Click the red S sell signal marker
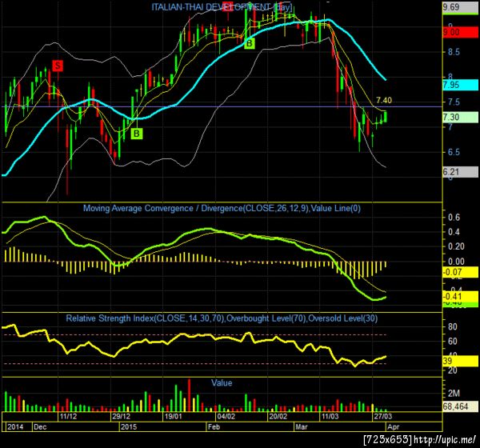Image resolution: width=480 pixels, height=448 pixels. pyautogui.click(x=58, y=66)
